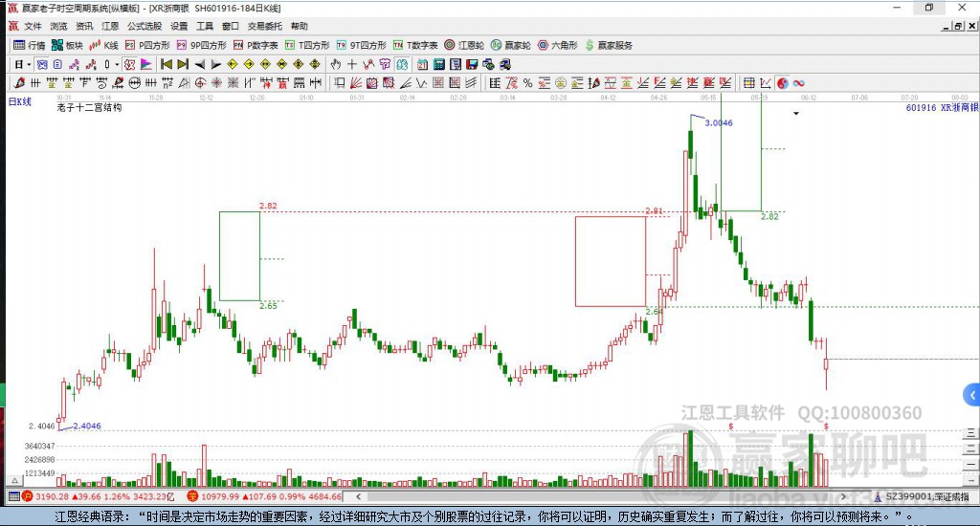Open the 资讯 menu
This screenshot has height=526, width=980.
click(x=84, y=26)
